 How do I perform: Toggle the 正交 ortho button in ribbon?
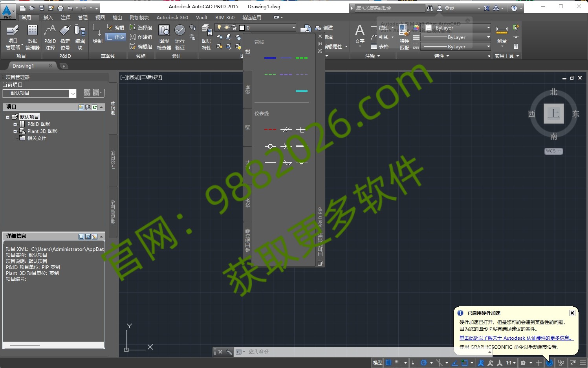[115, 37]
